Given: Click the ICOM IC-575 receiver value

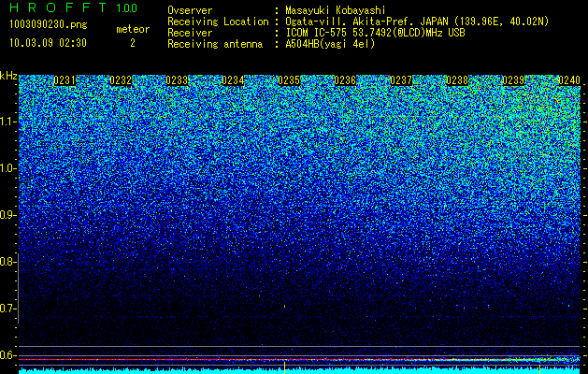Looking at the screenshot, I should point(375,33).
